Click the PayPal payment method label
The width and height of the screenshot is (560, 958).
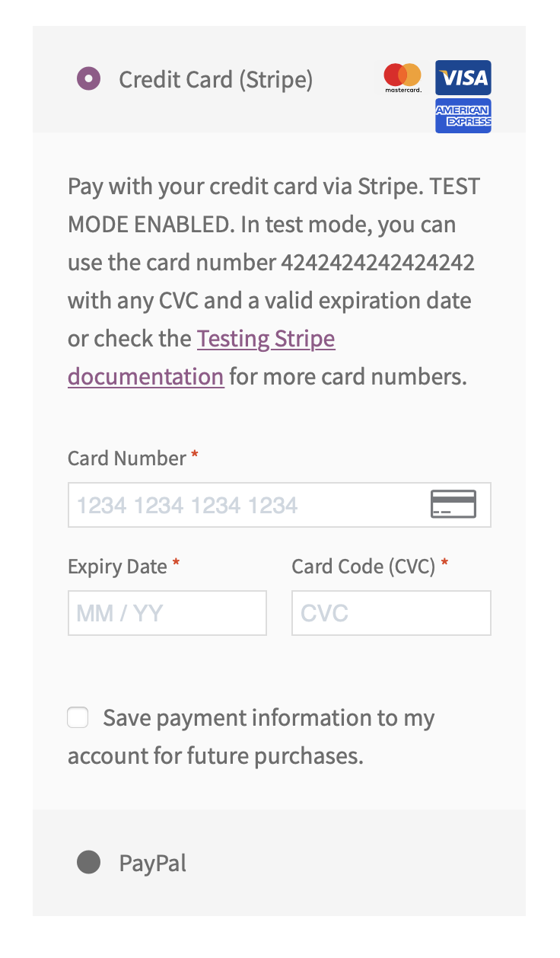click(x=152, y=864)
